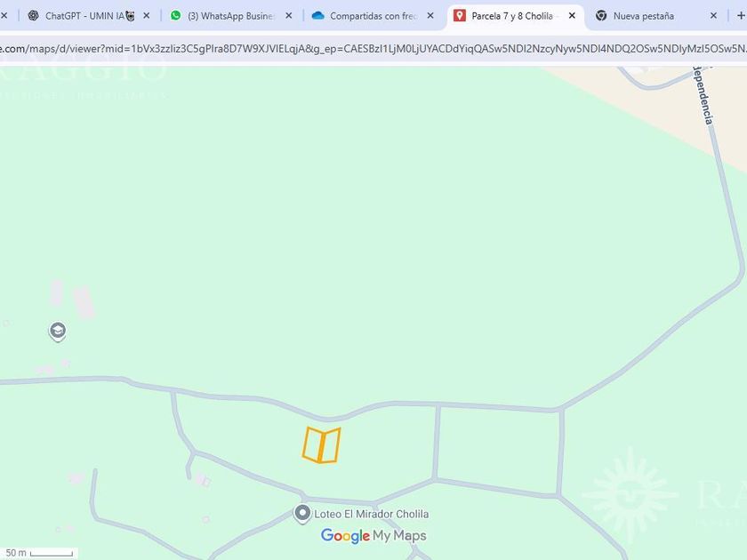
Task: Click the WhatsApp Business tab icon
Action: 176,16
